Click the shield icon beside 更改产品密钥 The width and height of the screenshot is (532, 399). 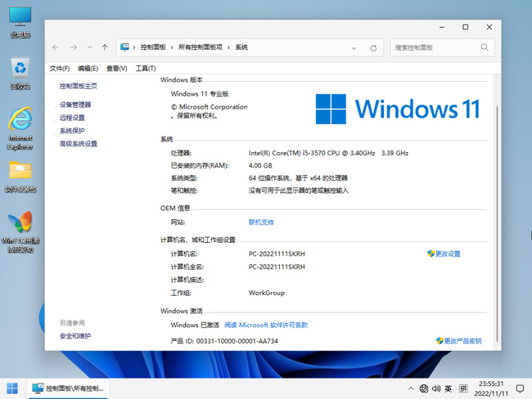[x=440, y=340]
